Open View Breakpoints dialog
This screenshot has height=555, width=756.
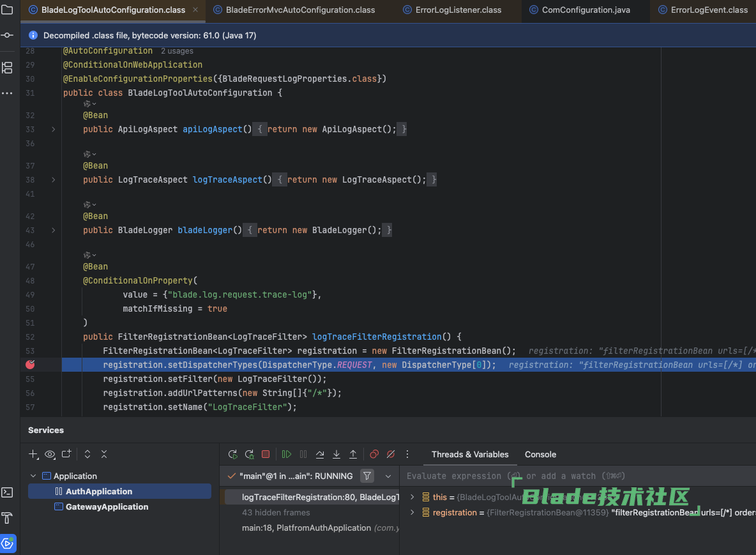374,455
